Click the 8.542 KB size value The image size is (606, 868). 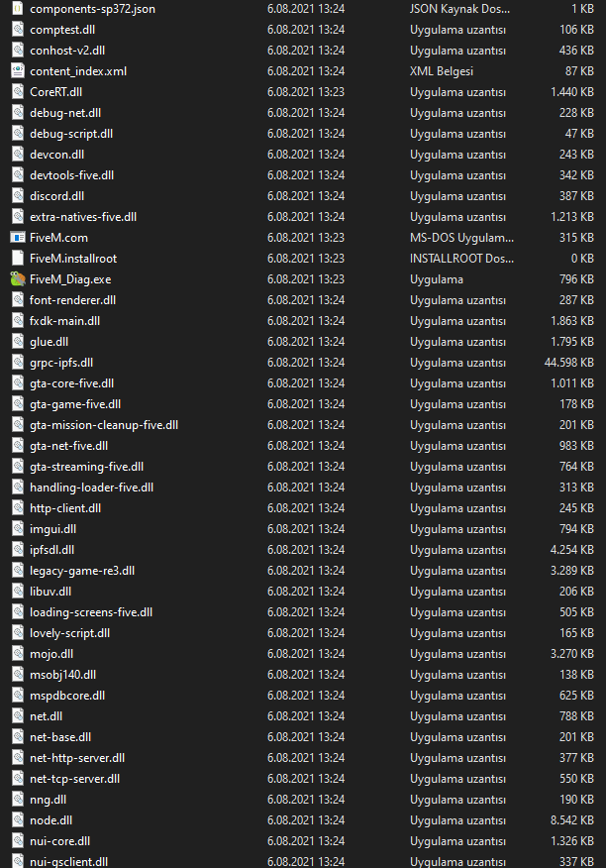pos(572,820)
